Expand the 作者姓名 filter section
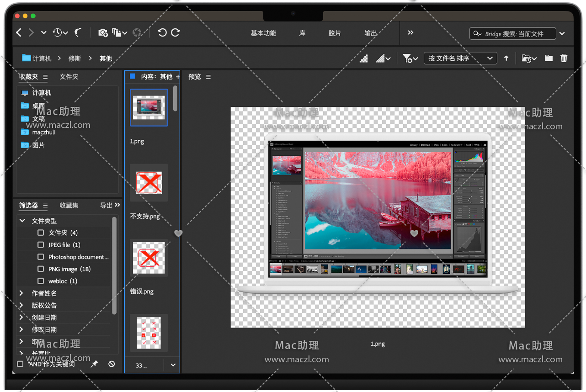Screen dimensions: 586x392 click(x=21, y=293)
